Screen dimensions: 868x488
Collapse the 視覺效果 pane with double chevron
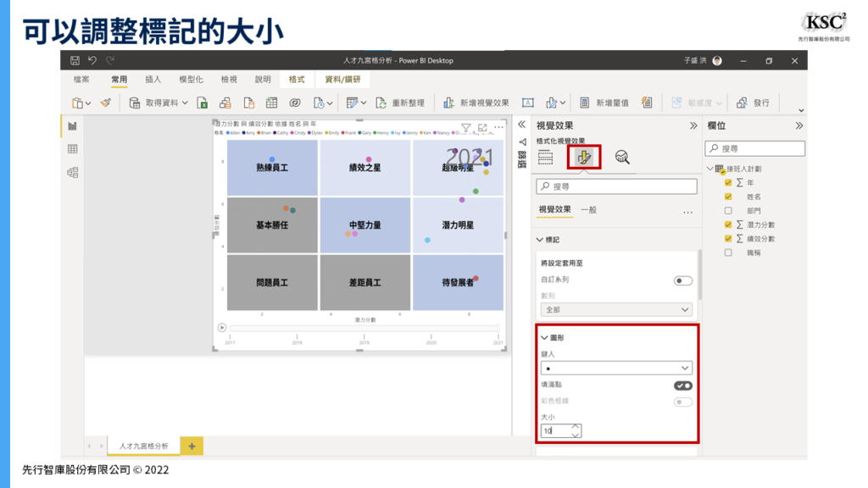tap(693, 125)
